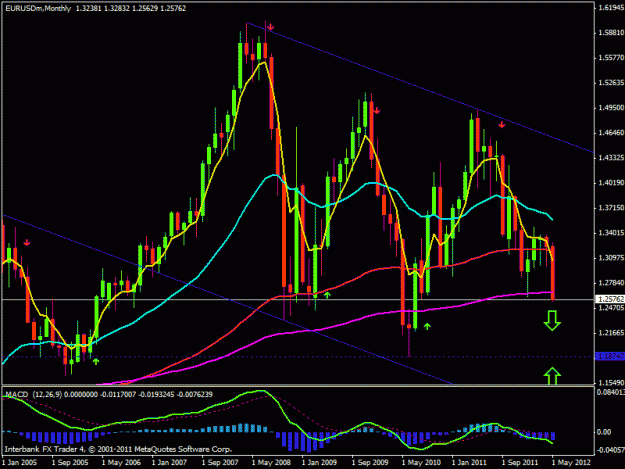Viewport: 625px width, 469px height.
Task: Click the 1.58810 price axis label
Action: (x=611, y=33)
